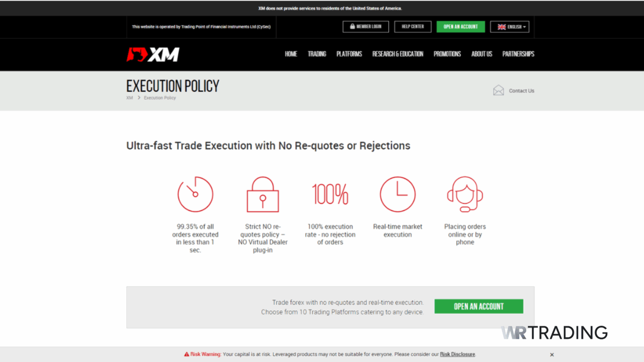Click Execution Policy breadcrumb
This screenshot has height=362, width=644.
pos(160,98)
